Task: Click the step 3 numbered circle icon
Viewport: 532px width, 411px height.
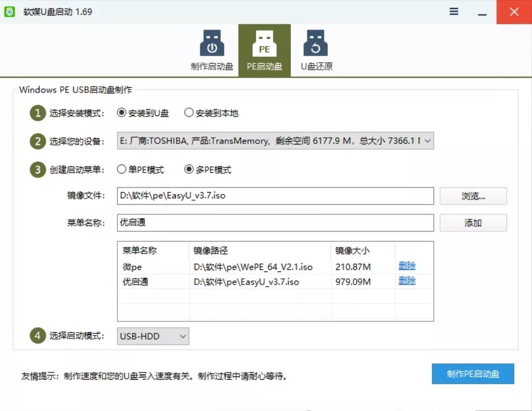Action: click(x=37, y=170)
